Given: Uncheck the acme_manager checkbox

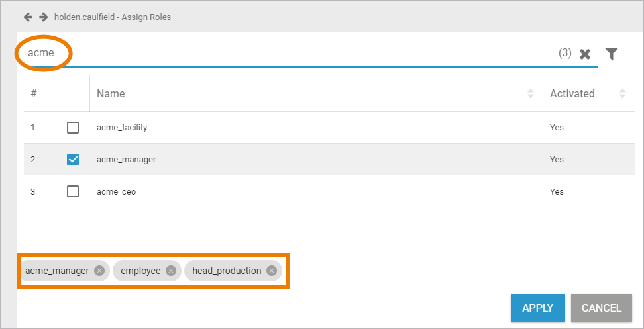Looking at the screenshot, I should point(73,160).
